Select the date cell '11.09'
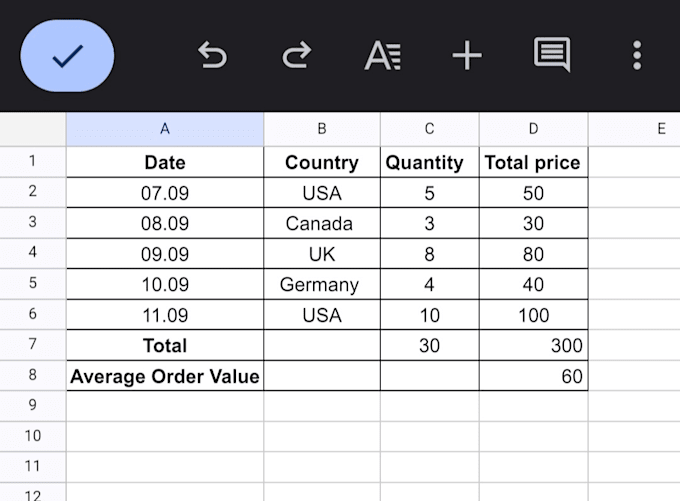Image resolution: width=680 pixels, height=501 pixels. [x=165, y=315]
